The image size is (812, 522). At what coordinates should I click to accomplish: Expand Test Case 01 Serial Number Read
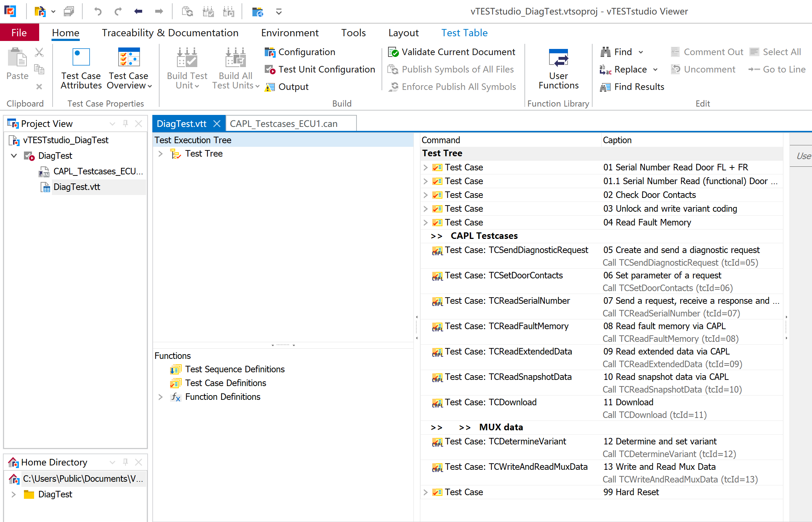click(424, 167)
